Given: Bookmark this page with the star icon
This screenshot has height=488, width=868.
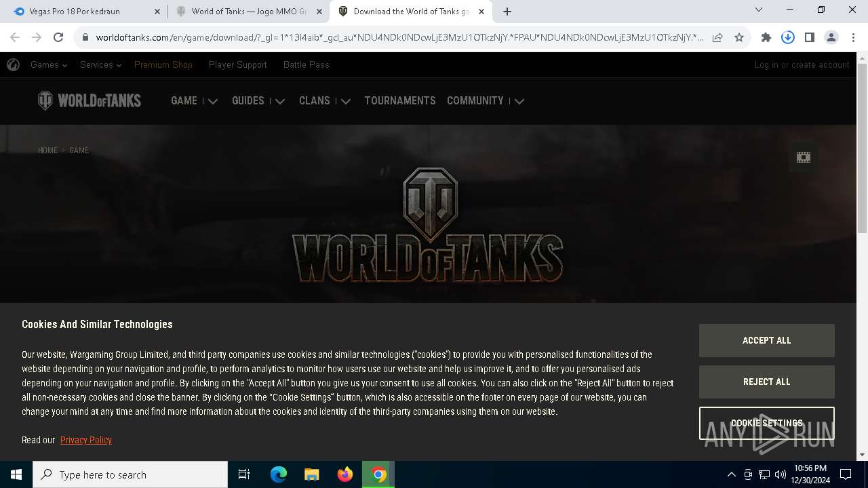Looking at the screenshot, I should click(739, 37).
